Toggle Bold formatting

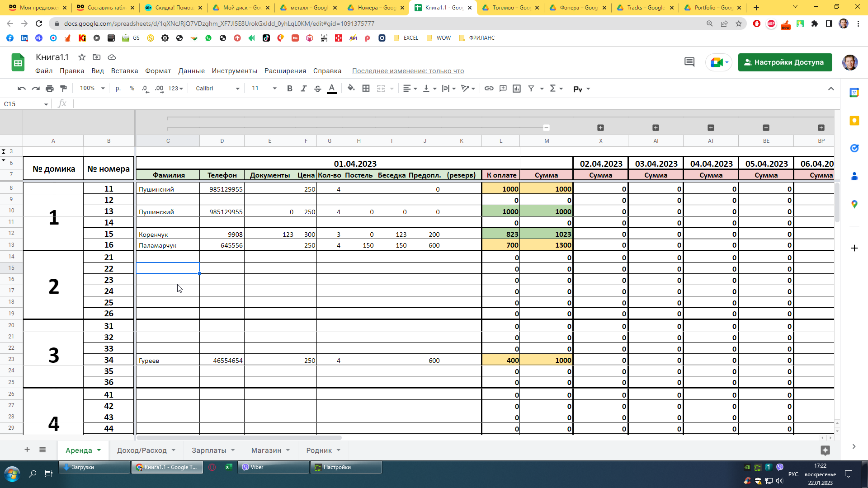[290, 89]
